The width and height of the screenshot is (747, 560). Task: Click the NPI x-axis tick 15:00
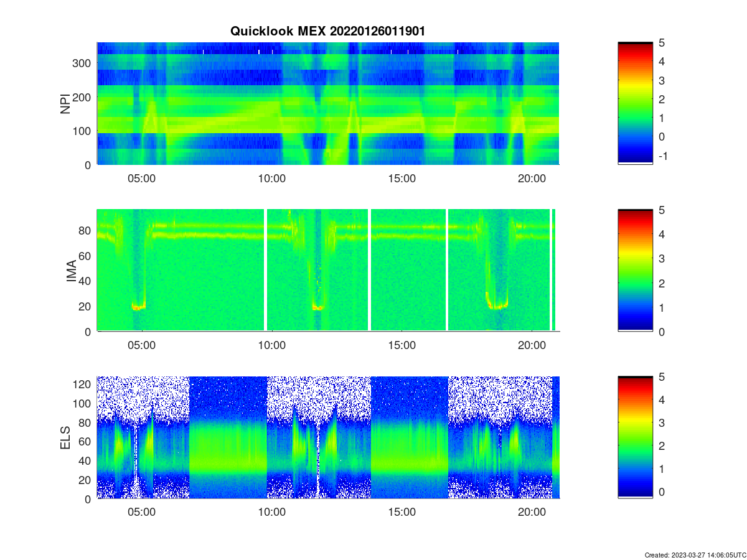click(402, 177)
